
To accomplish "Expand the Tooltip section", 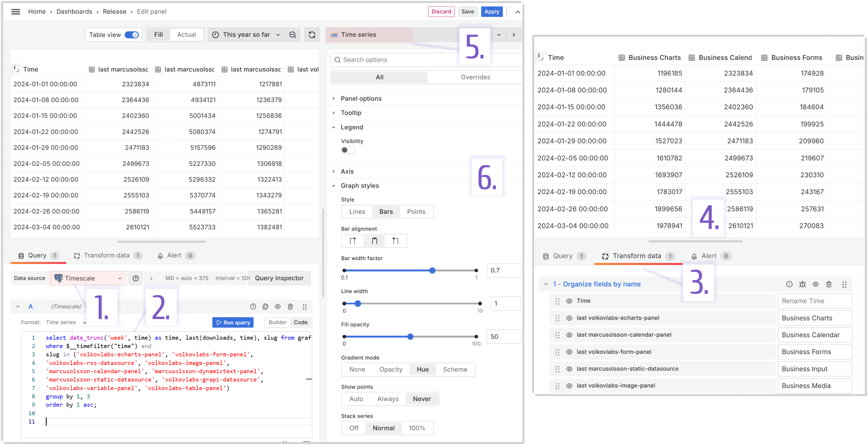I will pyautogui.click(x=351, y=113).
